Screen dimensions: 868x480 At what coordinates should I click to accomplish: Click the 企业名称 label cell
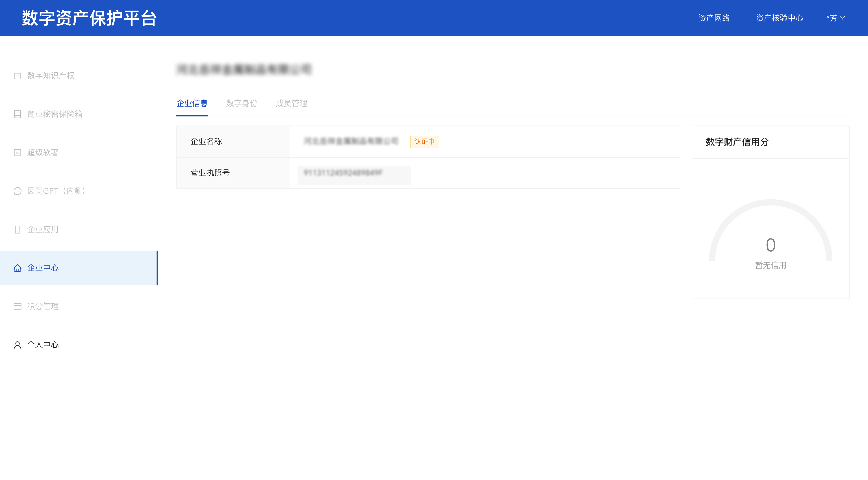[x=233, y=142]
